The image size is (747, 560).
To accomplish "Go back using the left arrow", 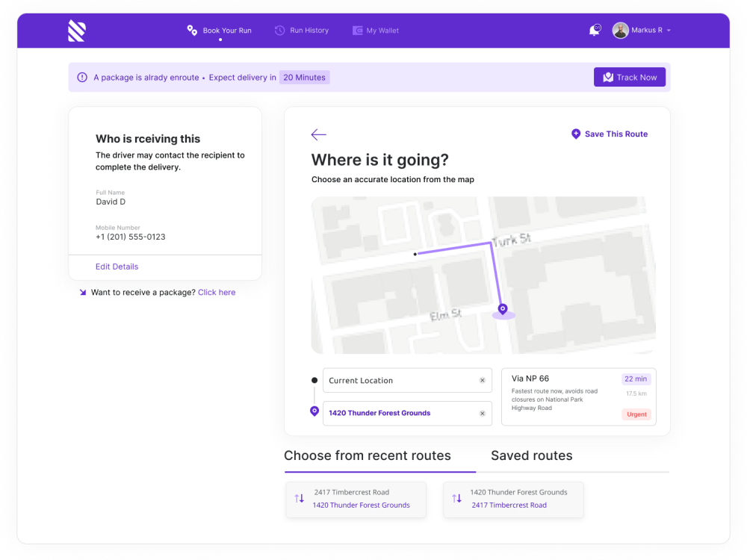I will click(x=318, y=134).
